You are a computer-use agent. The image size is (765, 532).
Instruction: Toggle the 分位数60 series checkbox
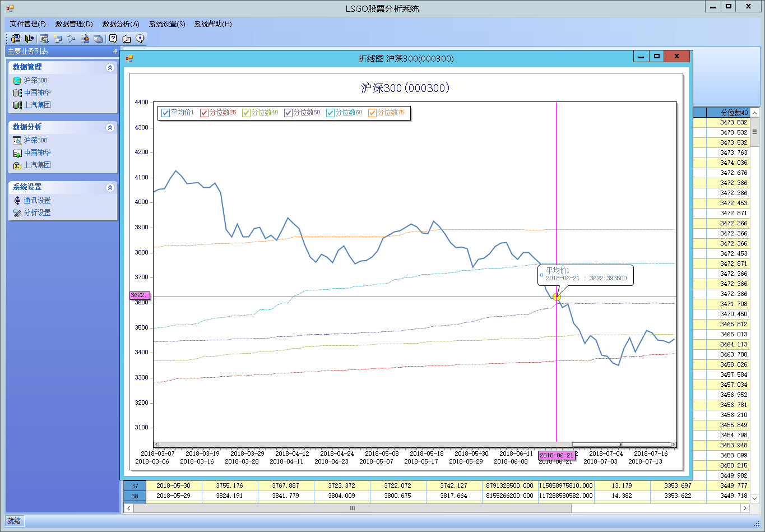[330, 113]
